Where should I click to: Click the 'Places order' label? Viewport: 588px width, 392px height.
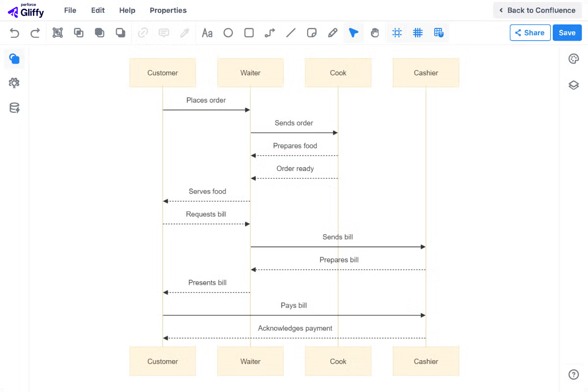(206, 100)
